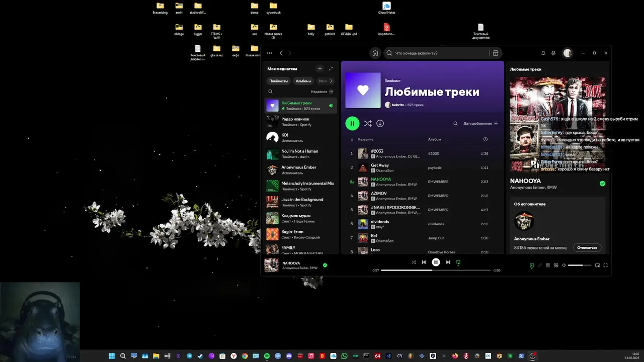Viewport: 644px width, 362px height.
Task: Open the Browse icon in the search bar
Action: pos(496,53)
